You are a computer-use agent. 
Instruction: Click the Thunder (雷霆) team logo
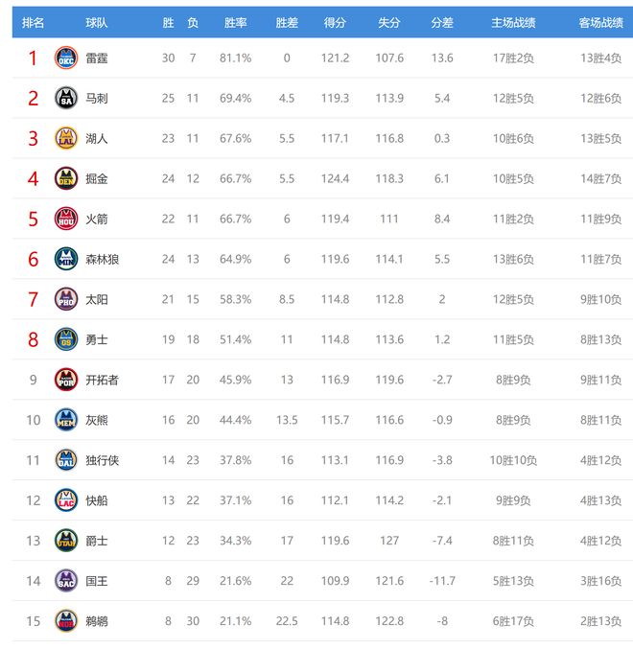(65, 58)
